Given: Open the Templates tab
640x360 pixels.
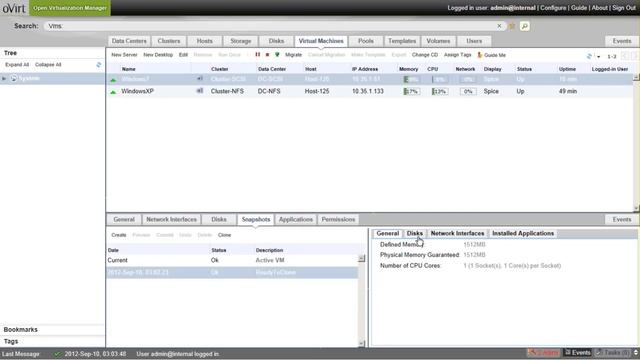Looking at the screenshot, I should (x=402, y=41).
